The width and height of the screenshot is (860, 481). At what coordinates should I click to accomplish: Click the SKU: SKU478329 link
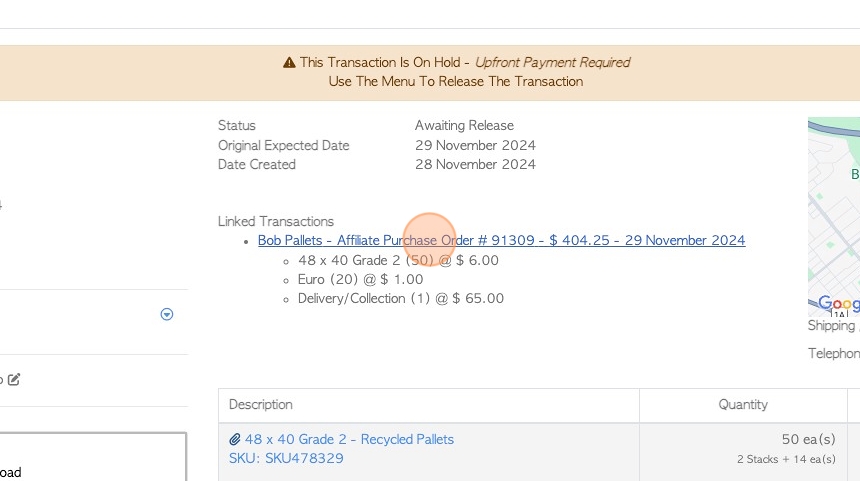286,458
